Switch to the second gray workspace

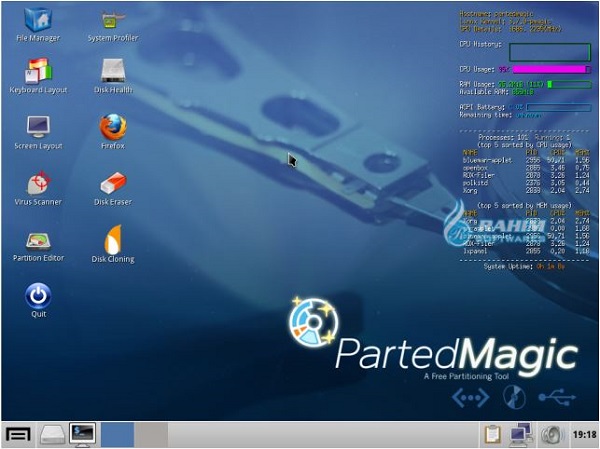151,434
